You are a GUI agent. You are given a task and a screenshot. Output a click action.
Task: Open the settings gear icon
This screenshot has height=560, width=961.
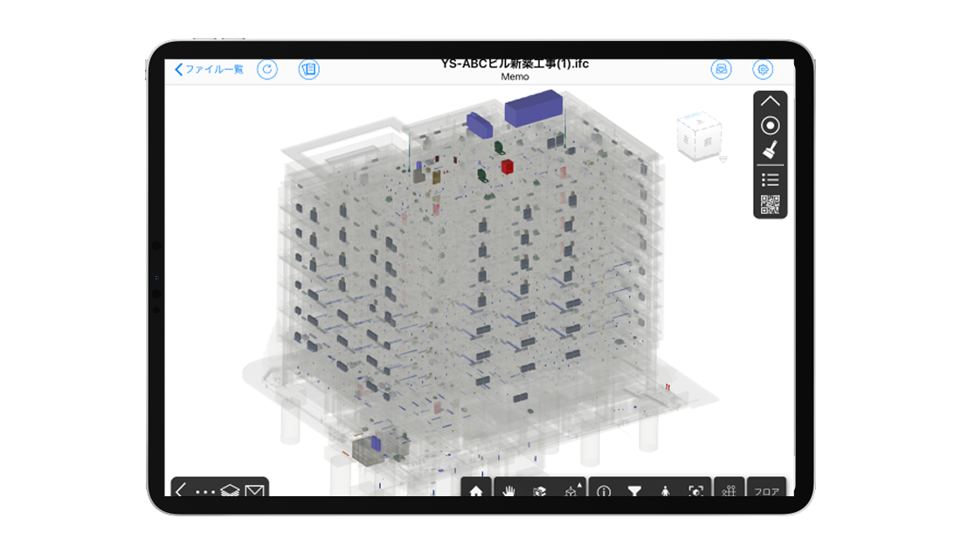[763, 70]
